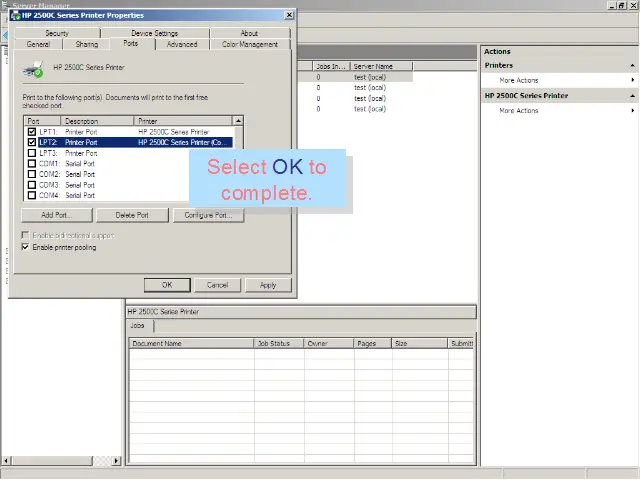Switch to the Device Settings tab
Viewport: 640px width, 480px height.
pos(155,33)
